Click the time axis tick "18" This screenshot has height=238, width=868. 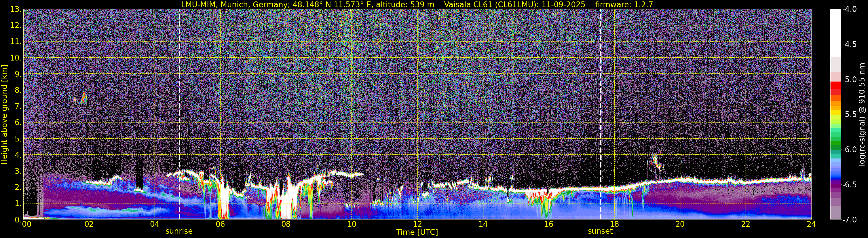(615, 224)
